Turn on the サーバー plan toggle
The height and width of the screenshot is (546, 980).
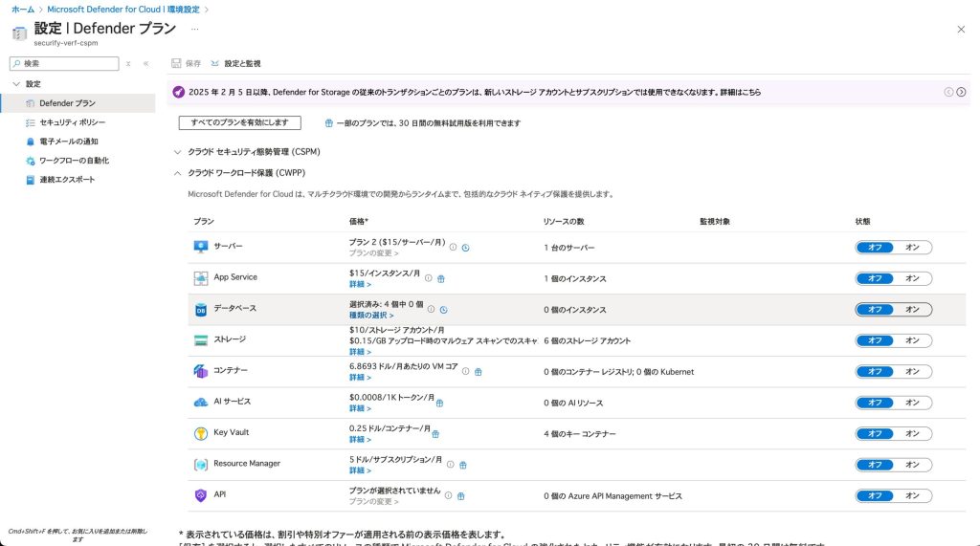[912, 248]
